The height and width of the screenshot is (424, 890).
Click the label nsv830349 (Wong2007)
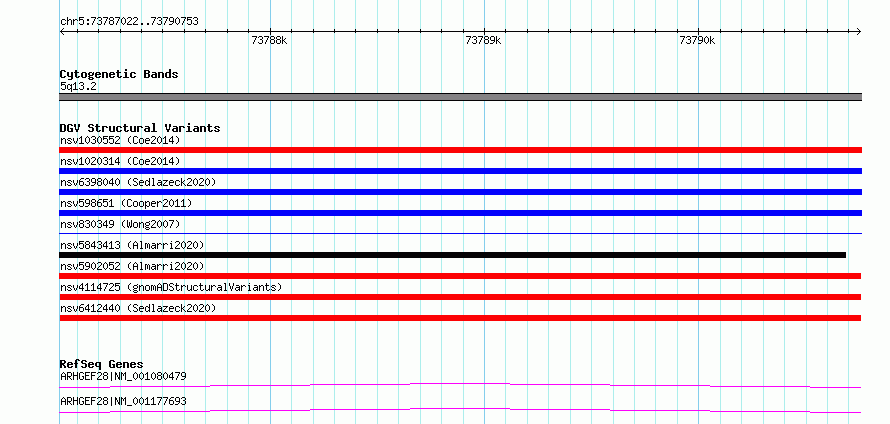coord(120,224)
